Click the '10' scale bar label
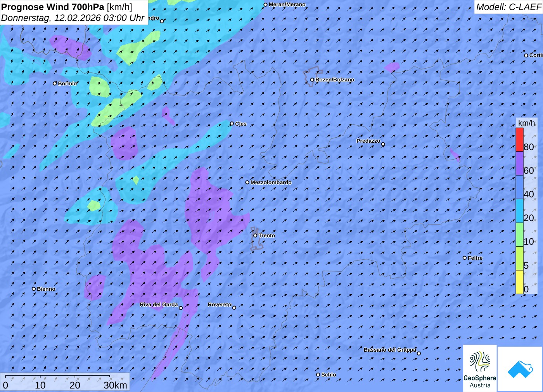Viewport: 543px width, 392px height. [40, 385]
